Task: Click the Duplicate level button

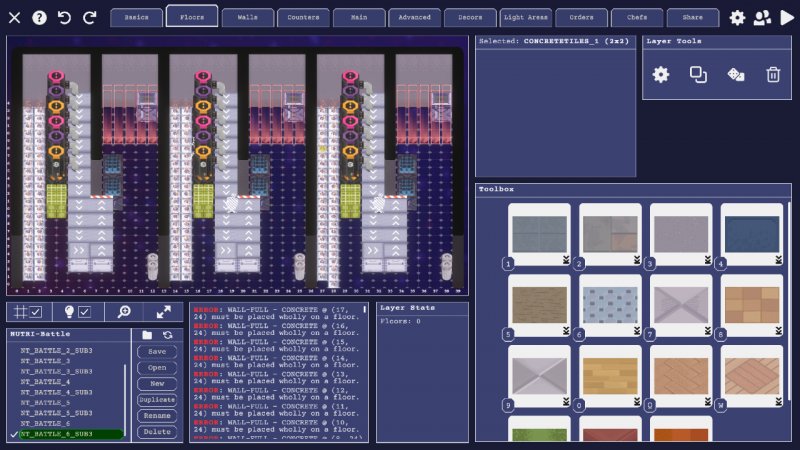Action: 157,399
